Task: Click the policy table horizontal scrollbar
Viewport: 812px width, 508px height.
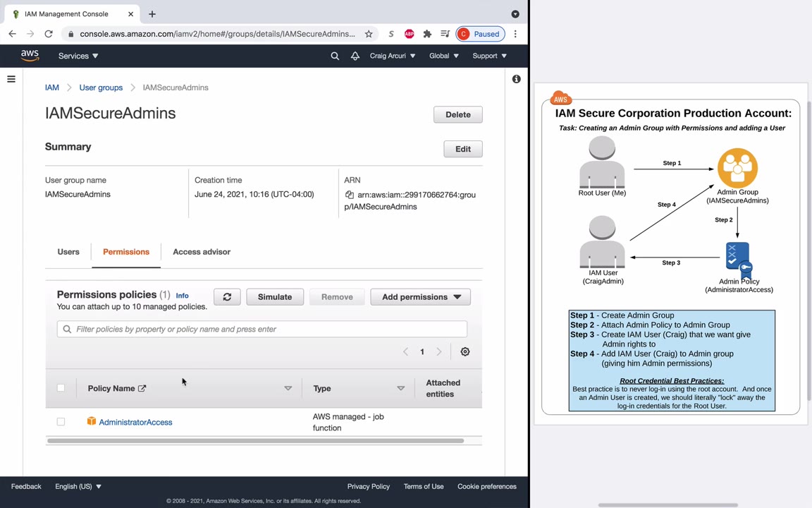Action: (x=255, y=441)
